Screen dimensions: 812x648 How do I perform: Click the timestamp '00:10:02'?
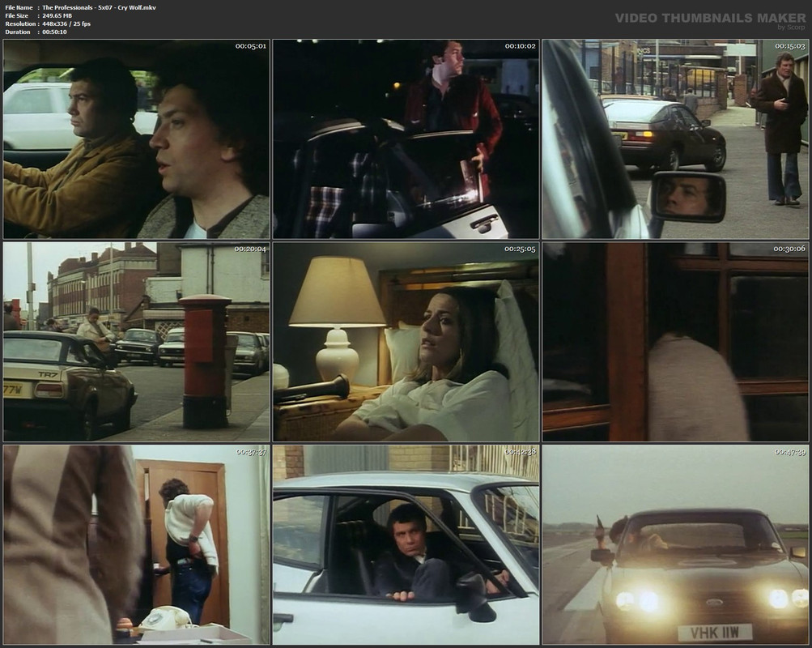(x=521, y=46)
